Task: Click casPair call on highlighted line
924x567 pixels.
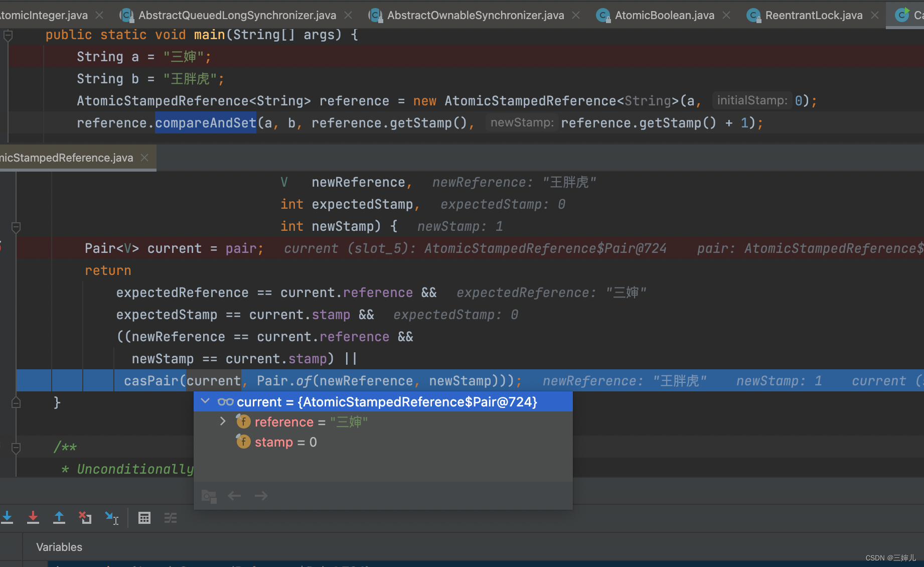Action: (151, 381)
